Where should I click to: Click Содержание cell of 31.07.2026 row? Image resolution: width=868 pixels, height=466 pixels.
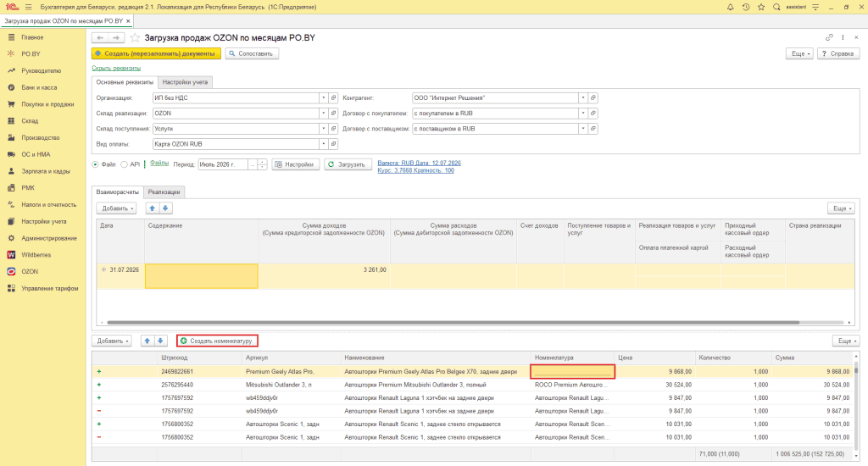click(202, 276)
